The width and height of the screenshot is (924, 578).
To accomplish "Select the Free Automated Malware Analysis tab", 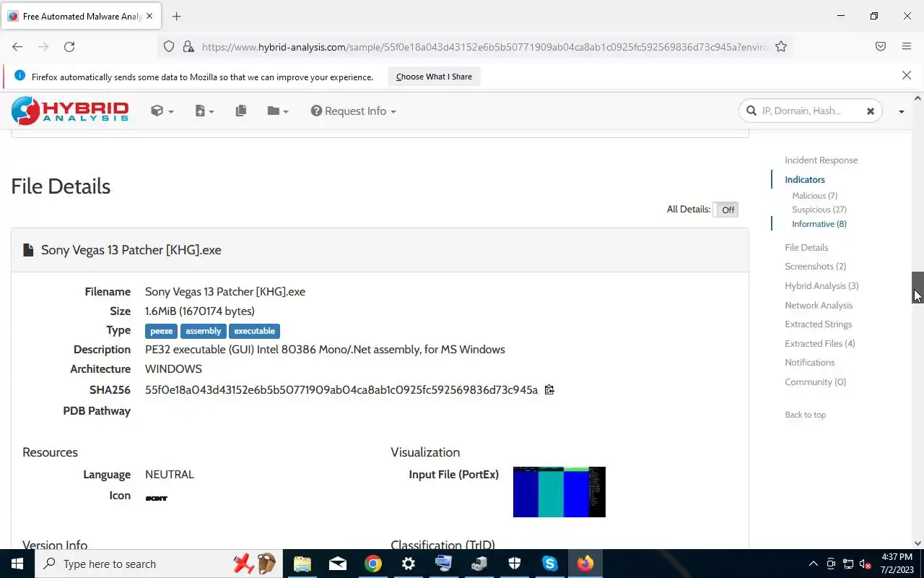I will tap(82, 16).
